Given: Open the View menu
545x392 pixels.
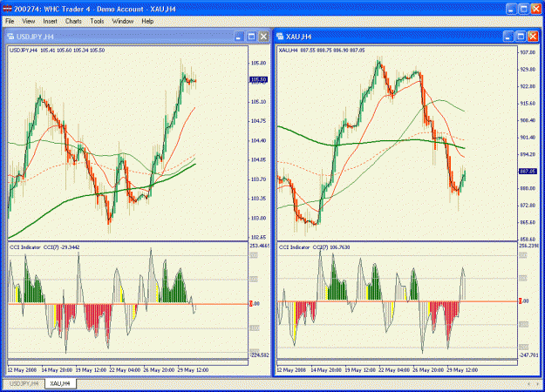Looking at the screenshot, I should click(x=29, y=21).
